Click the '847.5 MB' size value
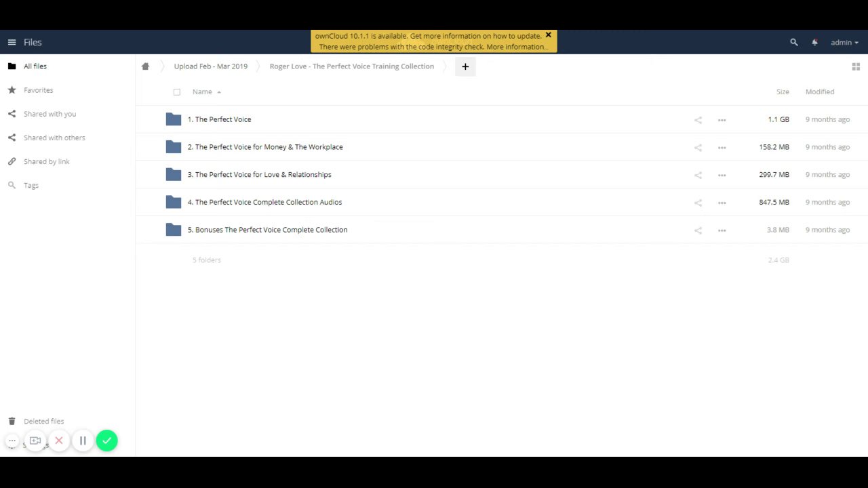Viewport: 868px width, 488px height. click(x=774, y=202)
